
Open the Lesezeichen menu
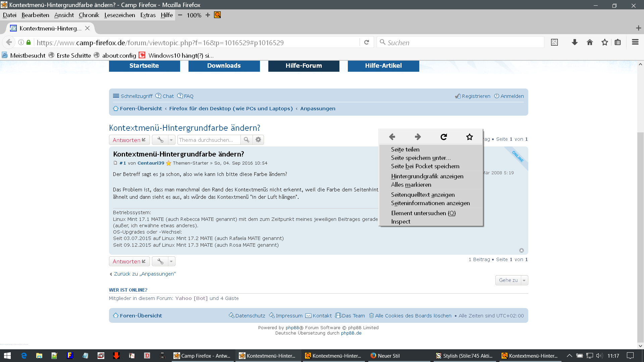click(x=119, y=15)
